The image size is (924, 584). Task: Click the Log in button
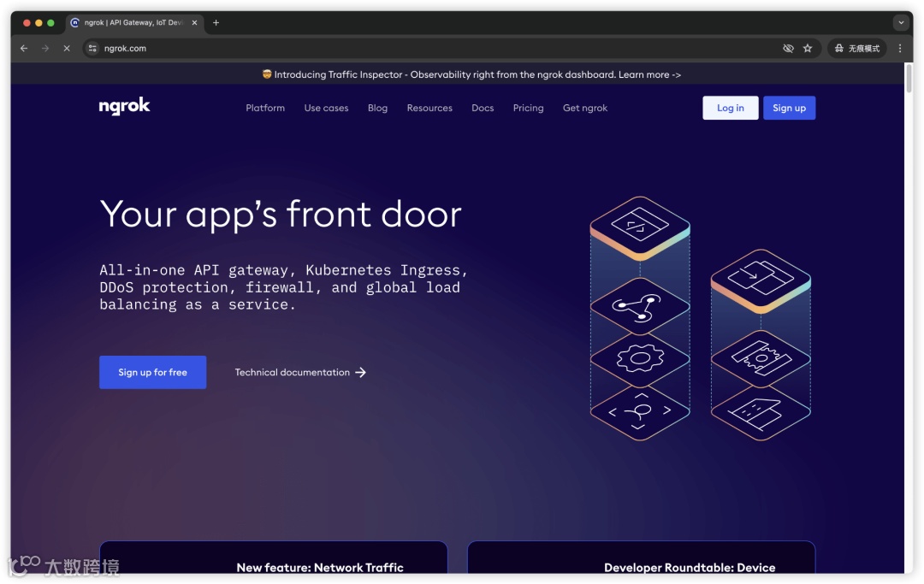tap(730, 108)
